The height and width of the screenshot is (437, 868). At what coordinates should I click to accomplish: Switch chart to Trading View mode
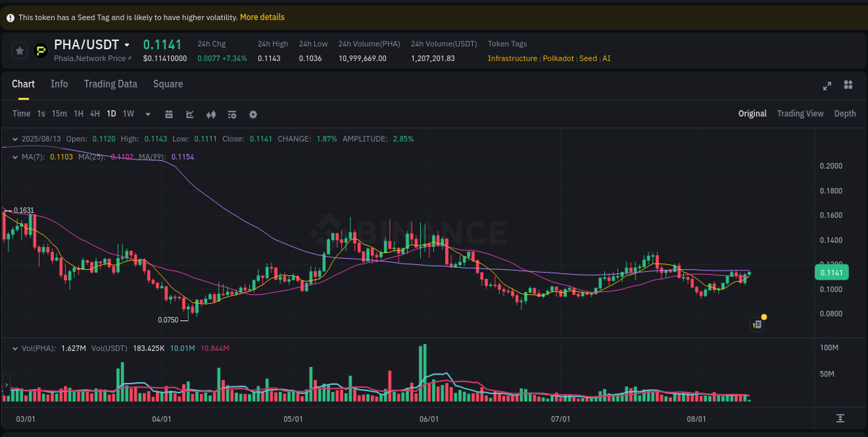(800, 113)
